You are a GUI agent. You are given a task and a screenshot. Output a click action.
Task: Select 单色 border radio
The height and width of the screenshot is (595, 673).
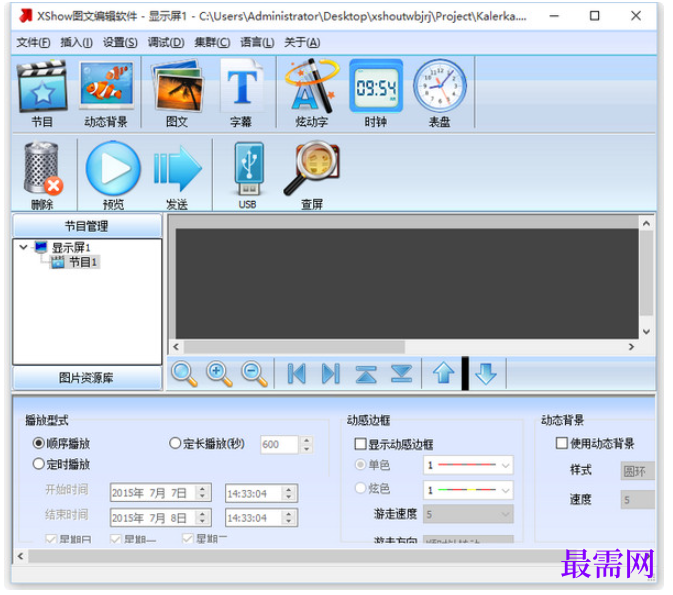[360, 464]
